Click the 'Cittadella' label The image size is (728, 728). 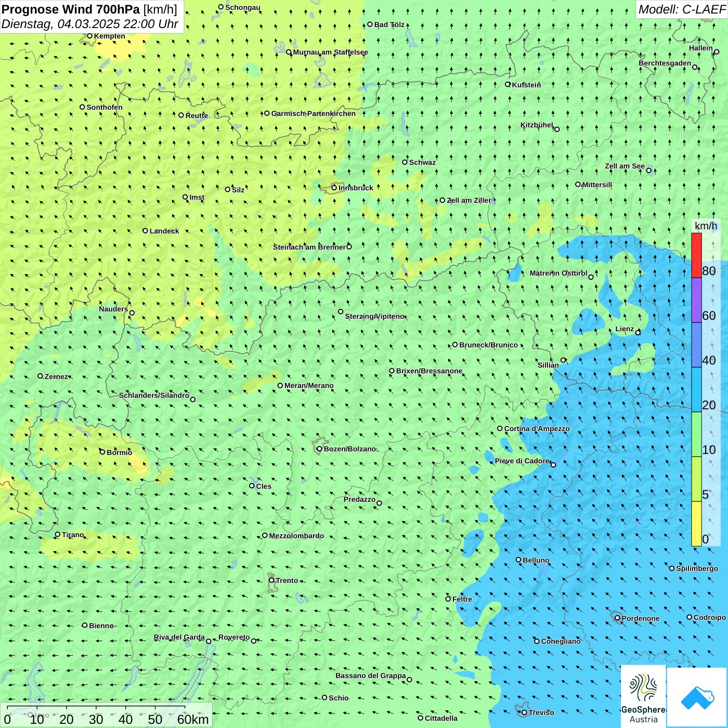pyautogui.click(x=441, y=718)
